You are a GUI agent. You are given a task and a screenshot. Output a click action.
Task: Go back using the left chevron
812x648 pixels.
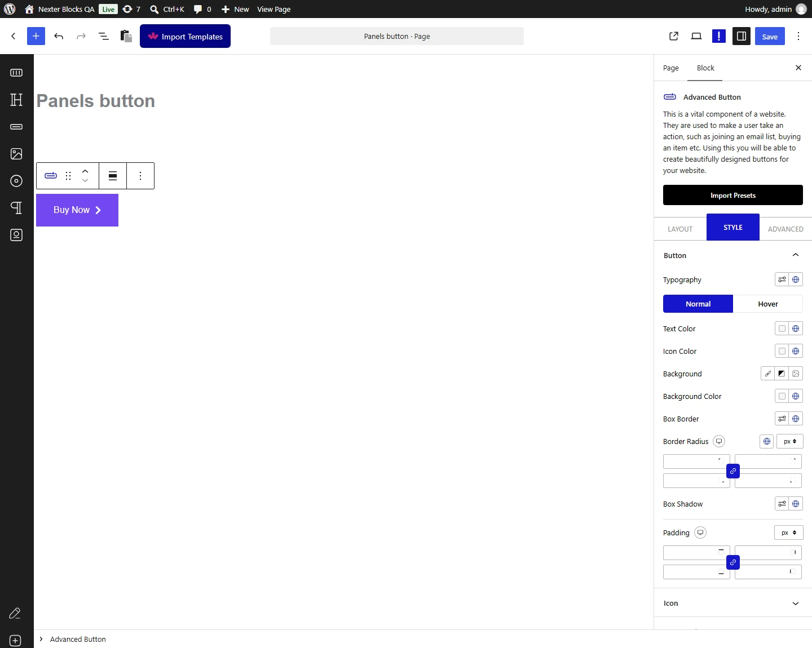pos(14,36)
